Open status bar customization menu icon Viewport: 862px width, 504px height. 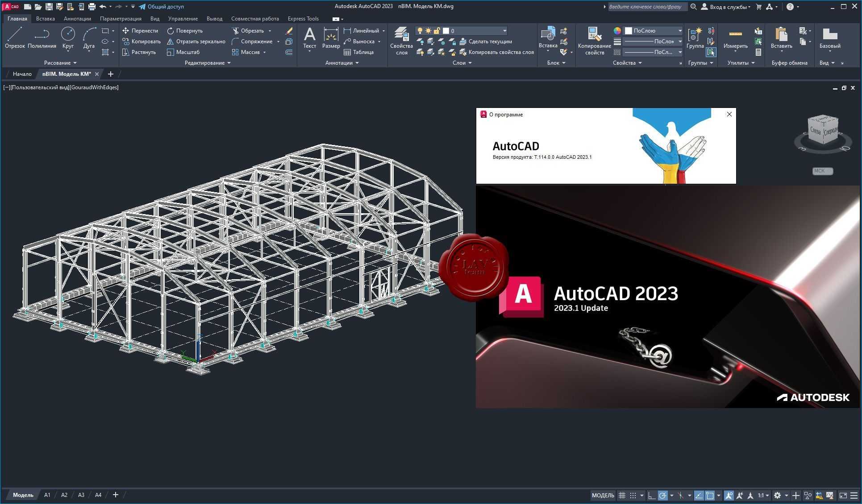[854, 495]
